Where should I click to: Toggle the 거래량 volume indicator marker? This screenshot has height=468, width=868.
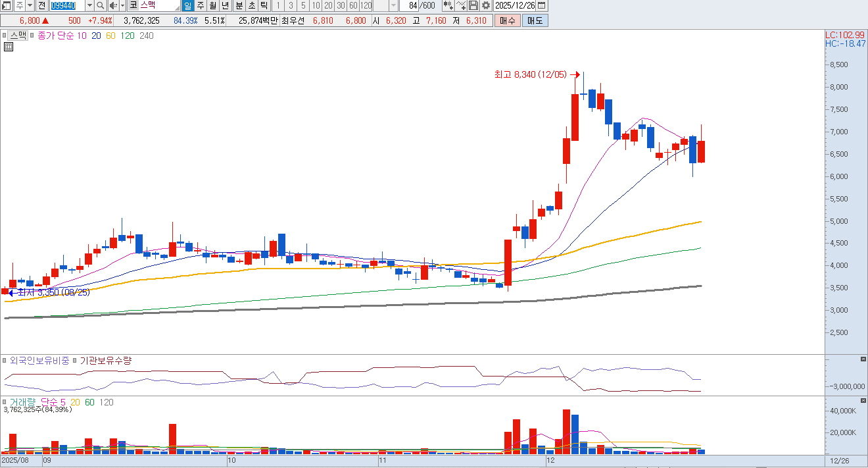pyautogui.click(x=5, y=402)
